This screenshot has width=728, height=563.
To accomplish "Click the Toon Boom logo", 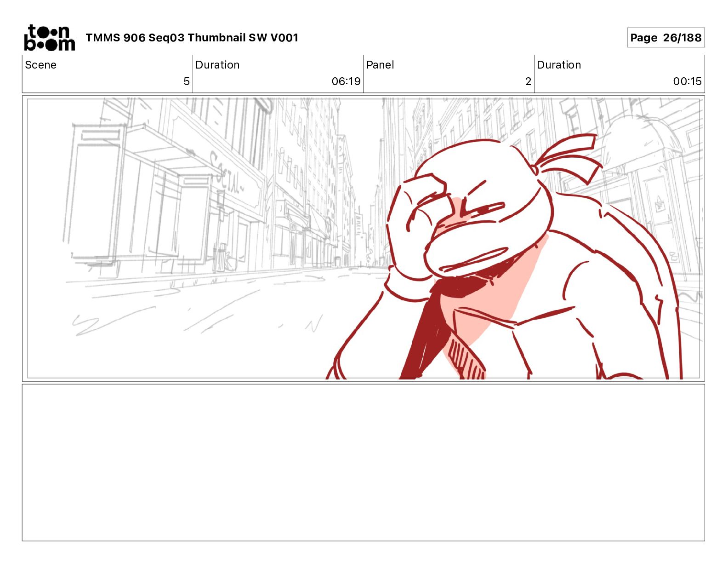I will point(50,38).
